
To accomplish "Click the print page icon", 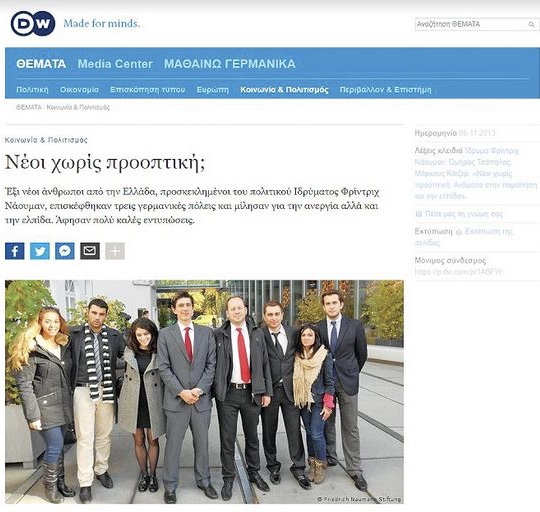I will pyautogui.click(x=459, y=232).
